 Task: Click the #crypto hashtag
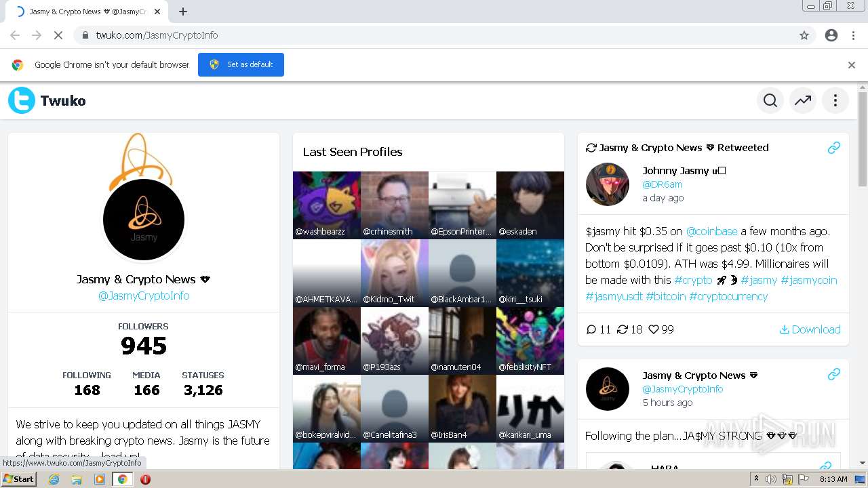(x=693, y=280)
